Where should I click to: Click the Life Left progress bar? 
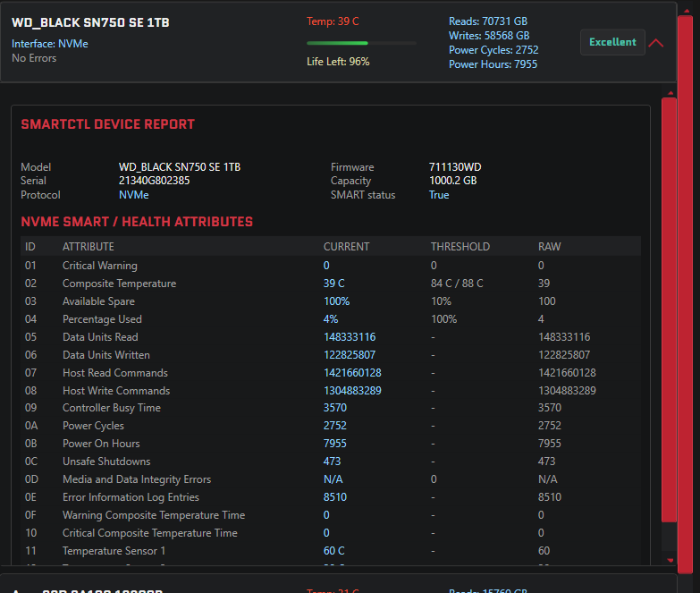tap(361, 43)
